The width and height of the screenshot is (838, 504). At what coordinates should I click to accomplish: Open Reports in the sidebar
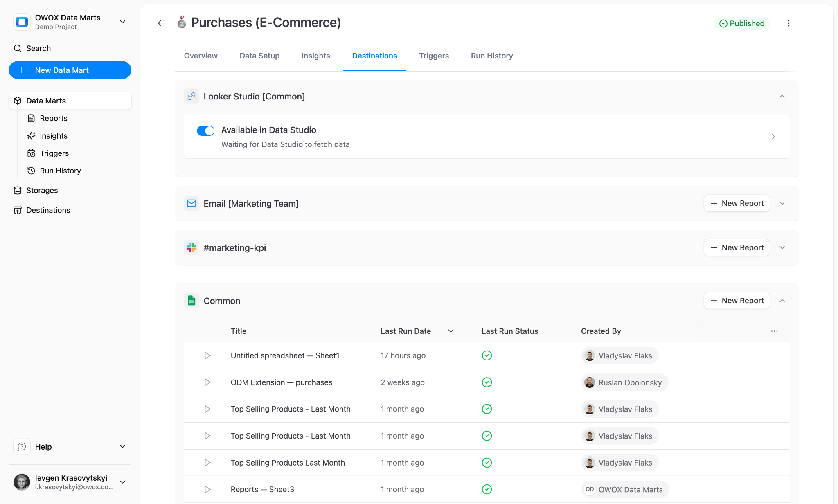tap(53, 118)
